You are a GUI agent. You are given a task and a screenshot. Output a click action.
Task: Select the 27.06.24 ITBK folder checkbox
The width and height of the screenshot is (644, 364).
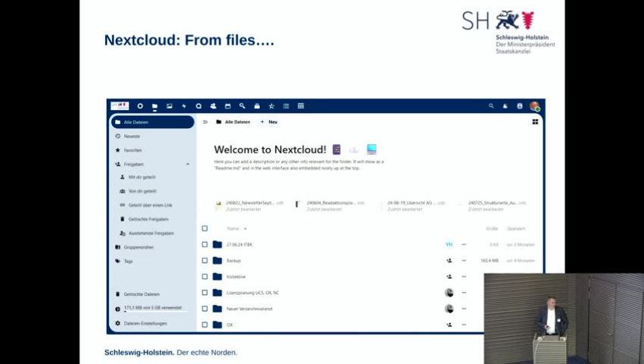click(x=205, y=245)
